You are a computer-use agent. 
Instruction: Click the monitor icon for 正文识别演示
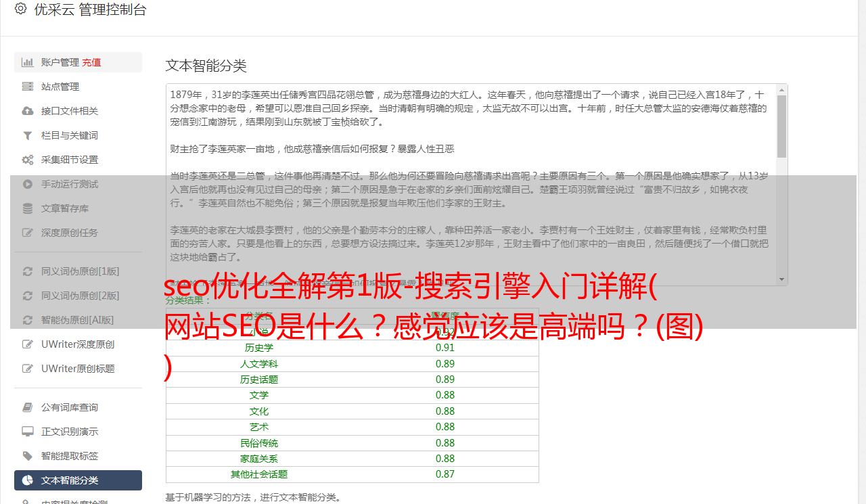(x=28, y=432)
